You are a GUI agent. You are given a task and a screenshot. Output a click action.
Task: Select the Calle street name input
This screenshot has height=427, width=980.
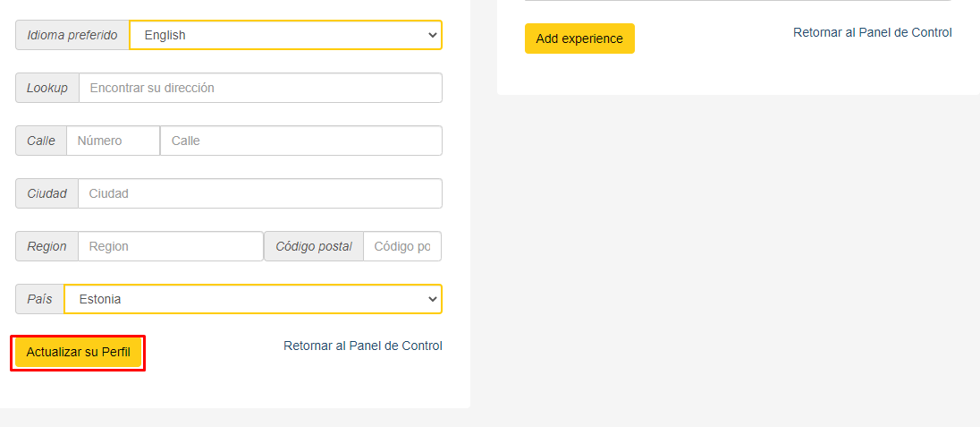301,141
